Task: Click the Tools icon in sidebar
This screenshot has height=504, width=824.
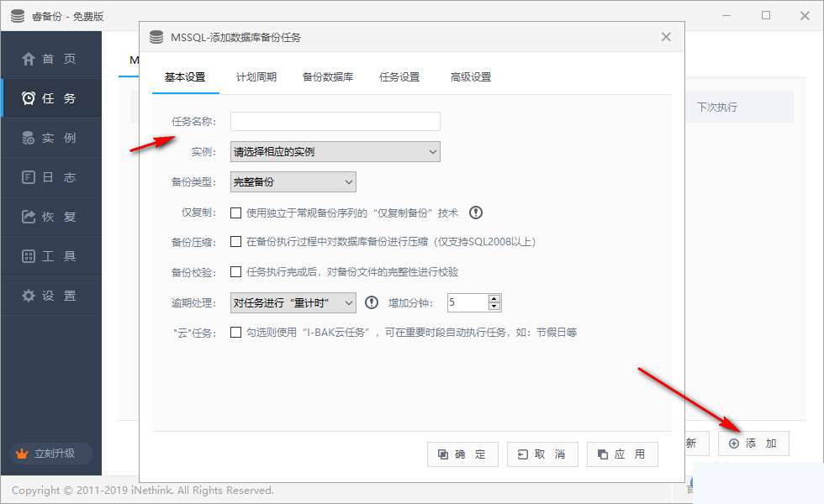Action: [x=29, y=256]
